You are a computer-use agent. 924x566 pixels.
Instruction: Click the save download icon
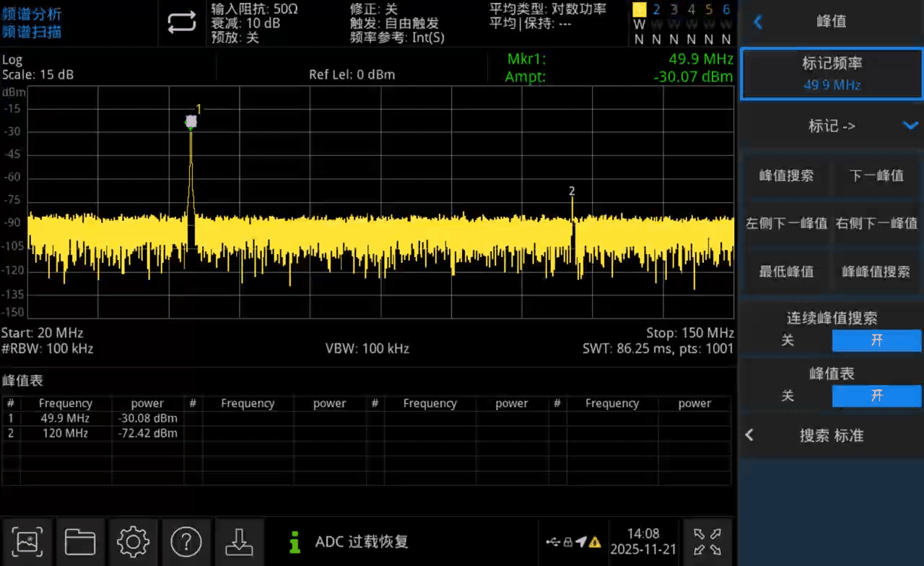tap(239, 541)
